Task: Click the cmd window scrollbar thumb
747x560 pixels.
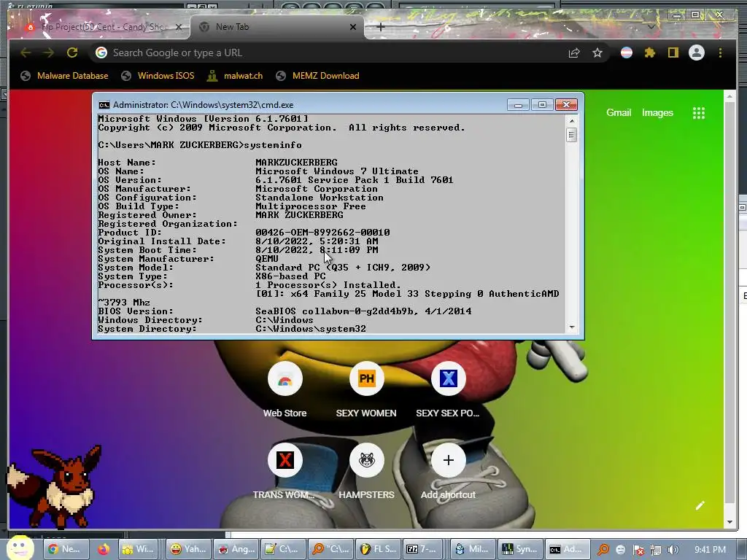Action: click(572, 136)
